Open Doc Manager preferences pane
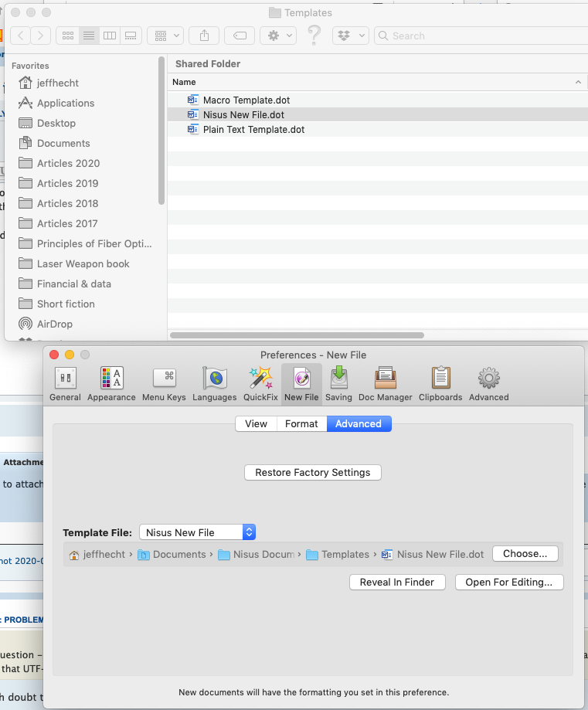Image resolution: width=588 pixels, height=710 pixels. point(386,384)
